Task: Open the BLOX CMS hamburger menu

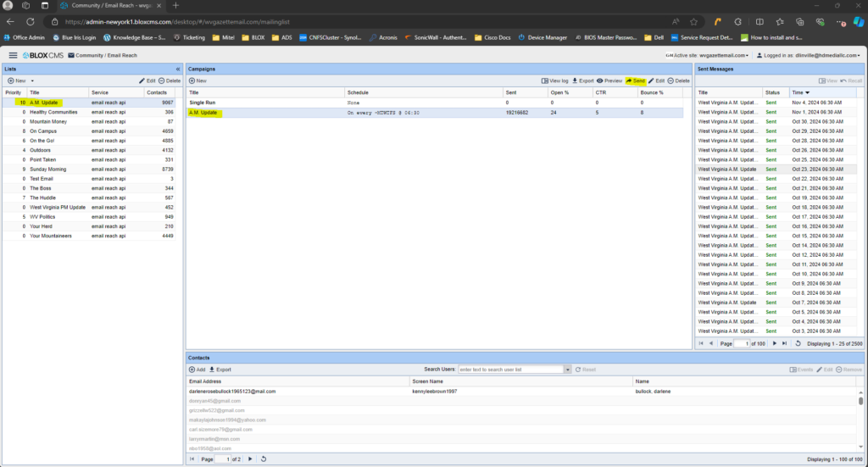Action: pyautogui.click(x=13, y=55)
